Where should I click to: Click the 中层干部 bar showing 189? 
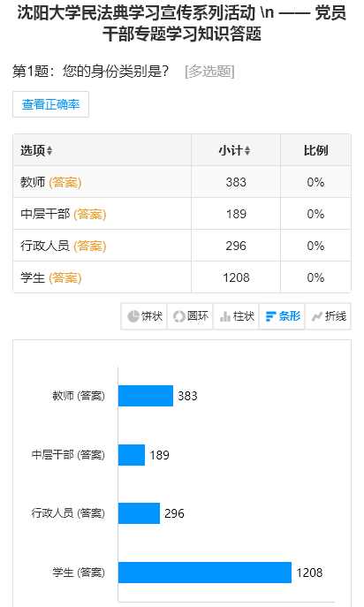click(132, 454)
